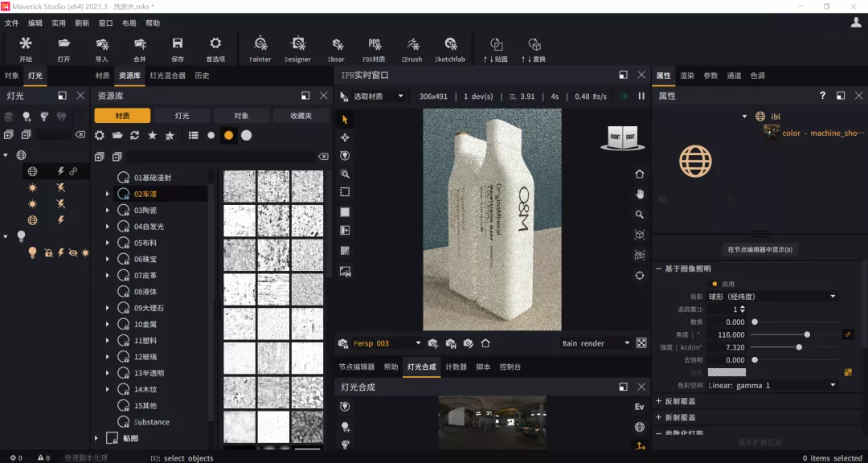Select the large thumbnail size dot

[x=247, y=135]
